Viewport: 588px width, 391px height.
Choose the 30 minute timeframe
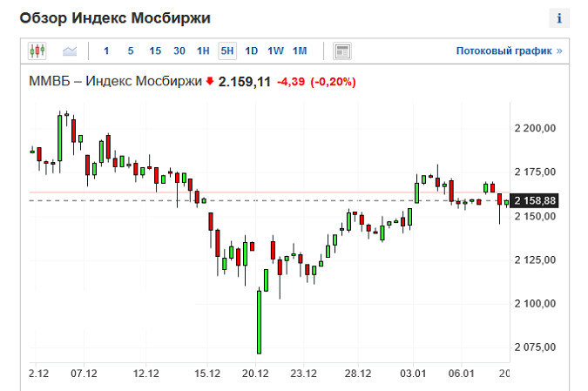[179, 51]
